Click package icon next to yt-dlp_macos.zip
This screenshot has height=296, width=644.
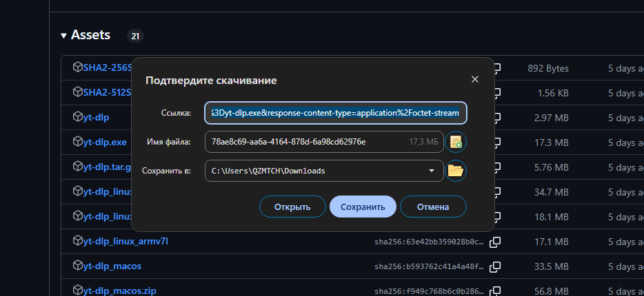pos(78,290)
